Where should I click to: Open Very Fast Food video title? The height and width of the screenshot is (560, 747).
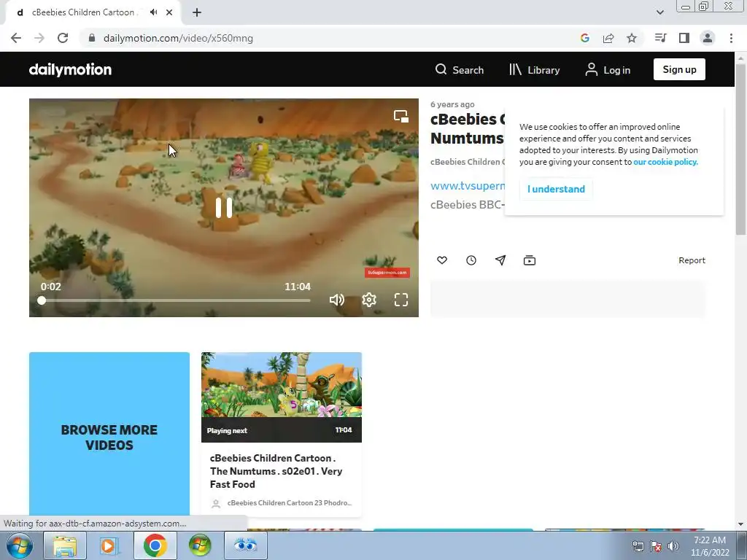pos(276,471)
